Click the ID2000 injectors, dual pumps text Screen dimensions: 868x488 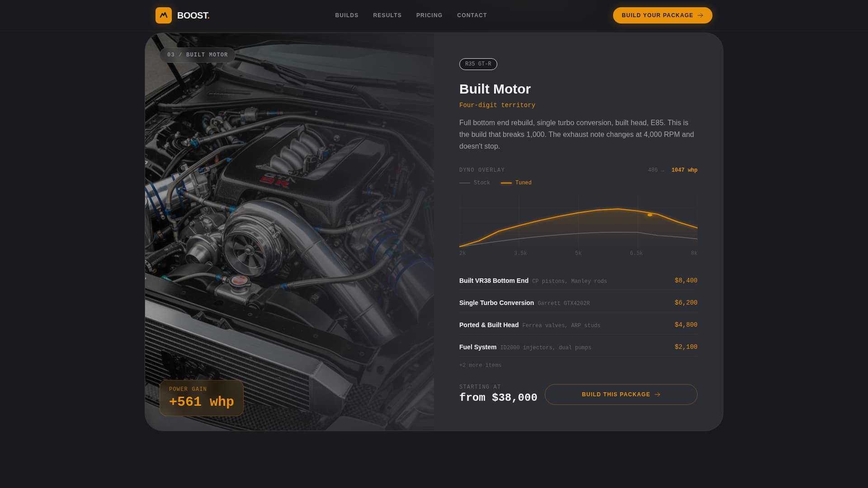pos(546,348)
